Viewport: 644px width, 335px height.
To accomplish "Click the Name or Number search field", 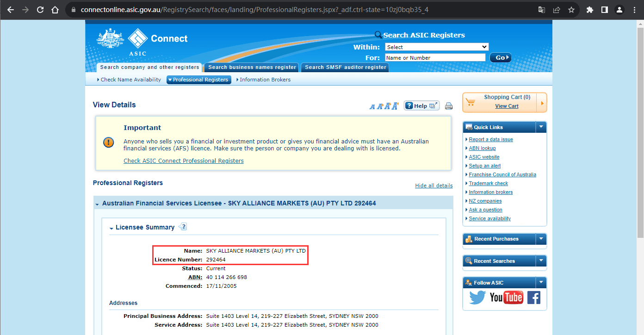I will 435,58.
